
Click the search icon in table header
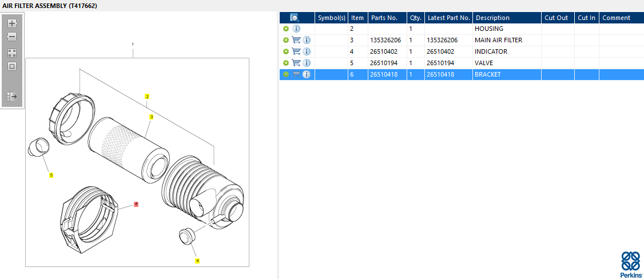click(294, 18)
